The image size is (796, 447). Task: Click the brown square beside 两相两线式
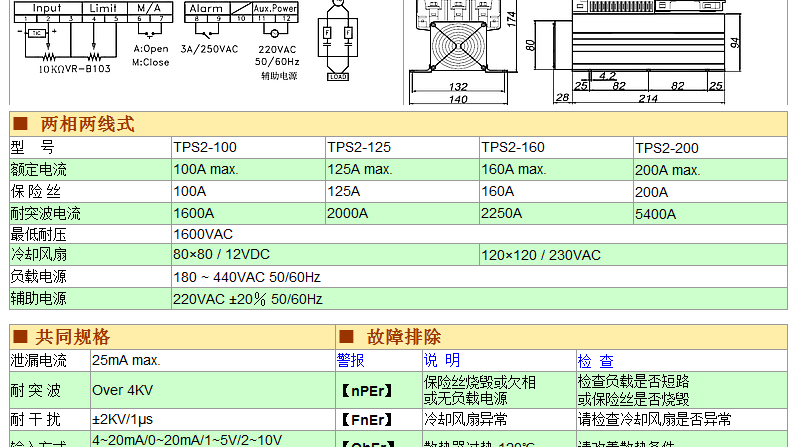[19, 126]
